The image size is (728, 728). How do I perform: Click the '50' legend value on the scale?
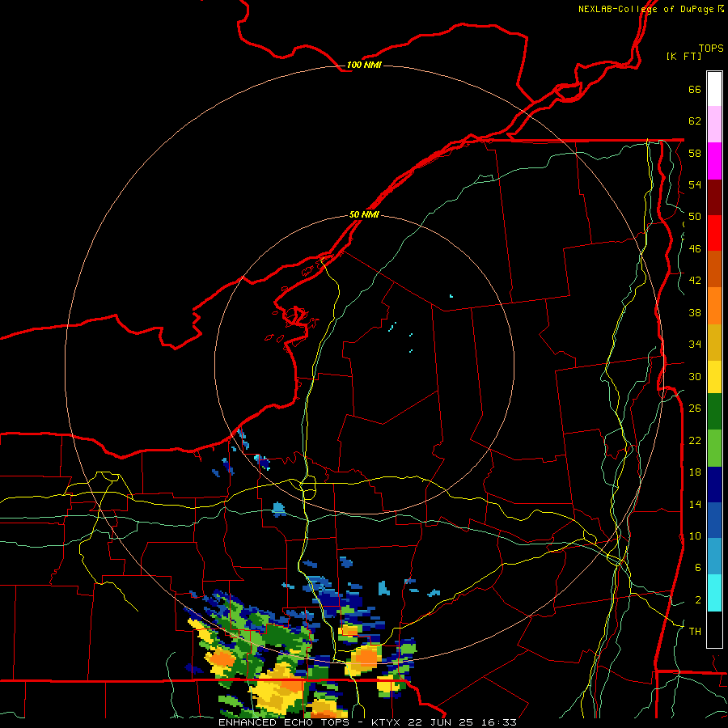[695, 217]
